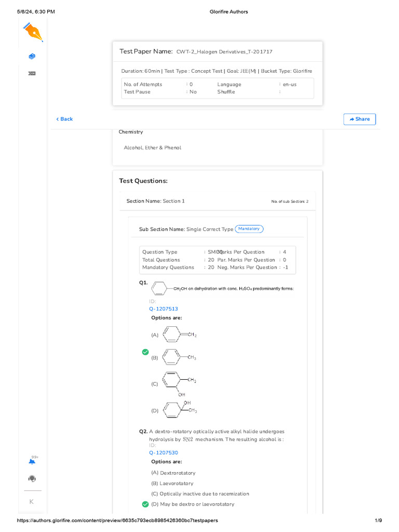Select option (B) methylcyclohexene structure
Image resolution: width=399 pixels, height=532 pixels.
point(174,357)
